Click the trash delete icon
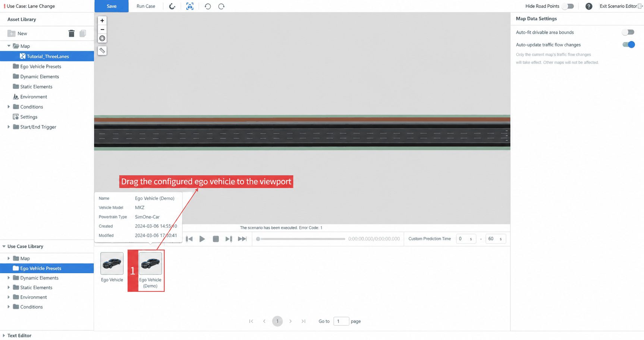 [x=72, y=34]
